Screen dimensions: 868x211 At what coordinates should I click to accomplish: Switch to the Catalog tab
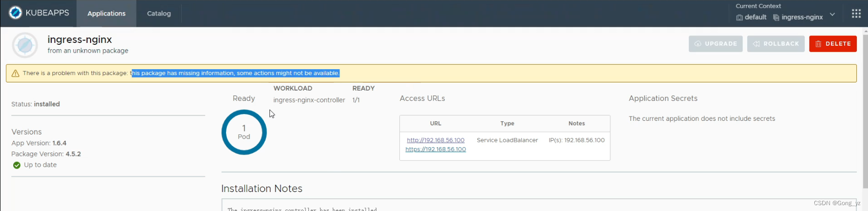click(x=159, y=14)
